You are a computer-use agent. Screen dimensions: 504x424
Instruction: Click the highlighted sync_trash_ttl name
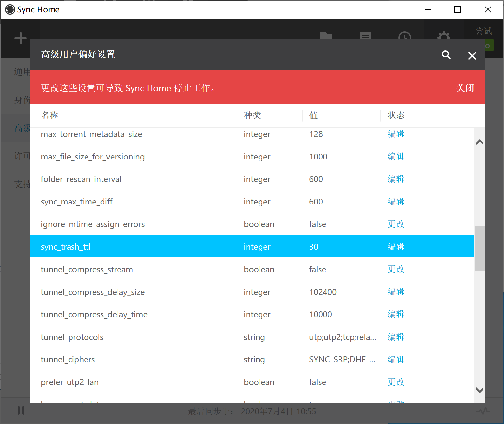[66, 247]
